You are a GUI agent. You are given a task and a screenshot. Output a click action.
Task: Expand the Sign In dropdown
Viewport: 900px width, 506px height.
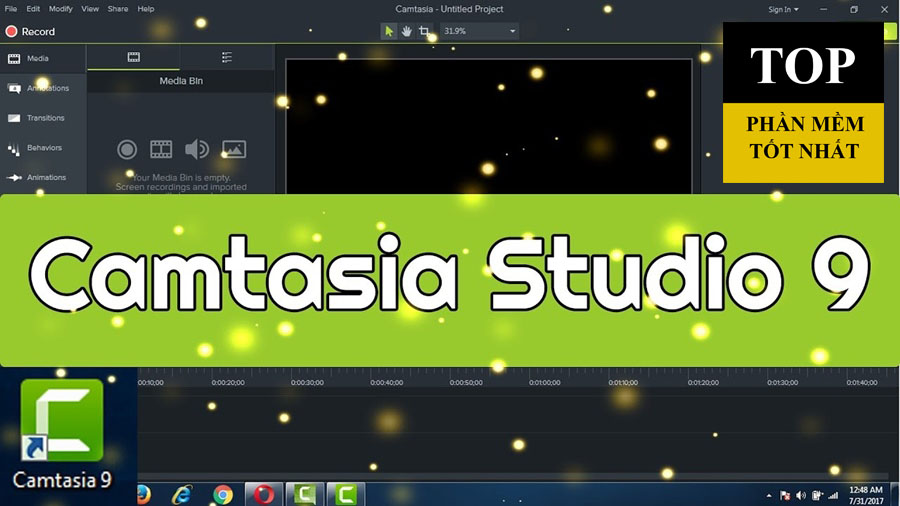click(783, 10)
